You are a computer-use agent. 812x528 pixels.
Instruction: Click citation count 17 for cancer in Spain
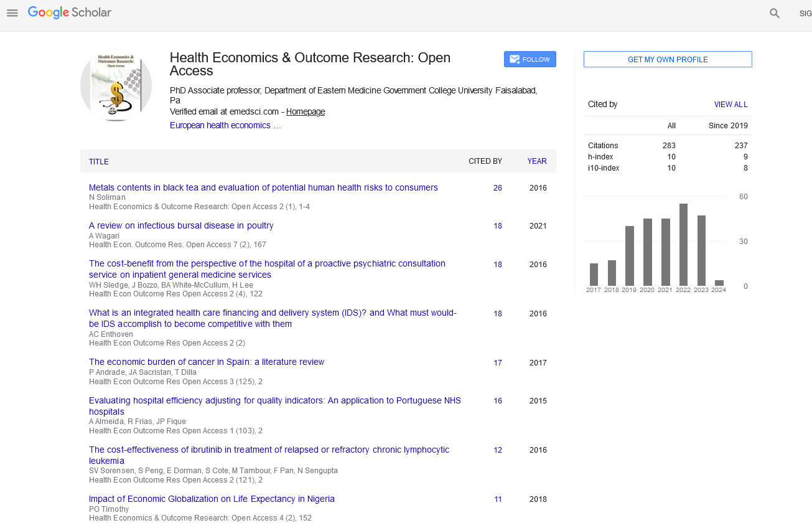[498, 363]
